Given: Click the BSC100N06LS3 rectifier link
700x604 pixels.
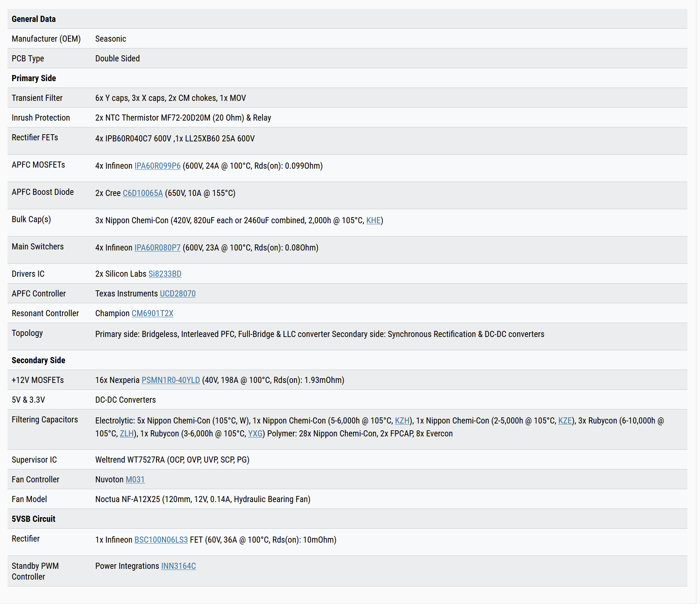Looking at the screenshot, I should 161,540.
